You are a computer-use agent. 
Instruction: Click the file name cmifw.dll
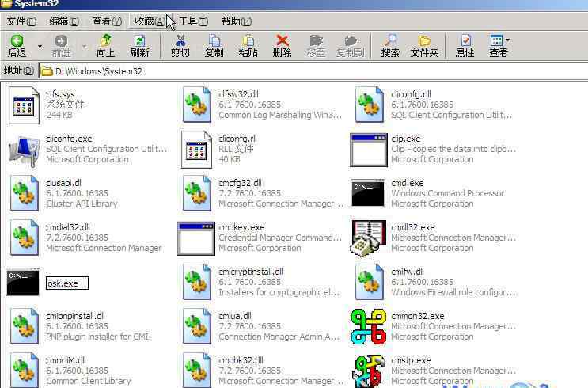pos(408,272)
